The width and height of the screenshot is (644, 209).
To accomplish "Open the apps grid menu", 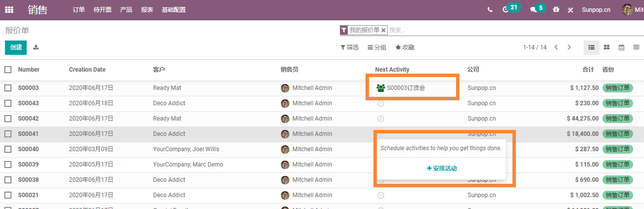I will click(x=9, y=9).
